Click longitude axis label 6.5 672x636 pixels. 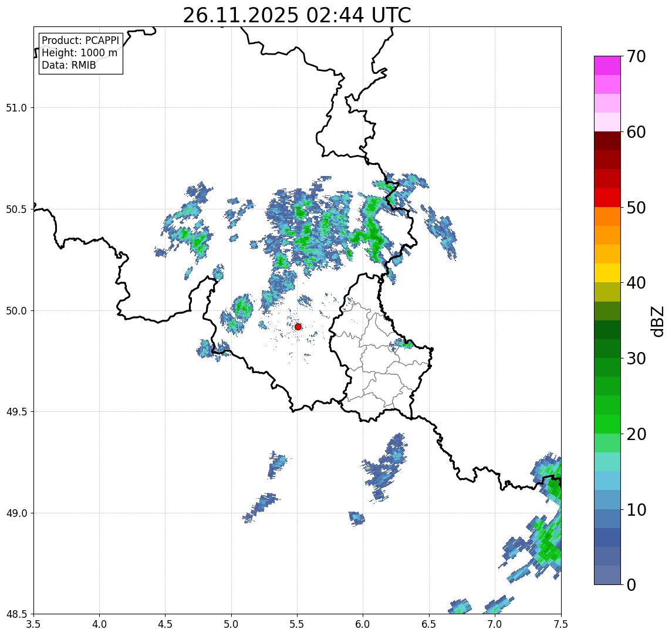point(429,624)
